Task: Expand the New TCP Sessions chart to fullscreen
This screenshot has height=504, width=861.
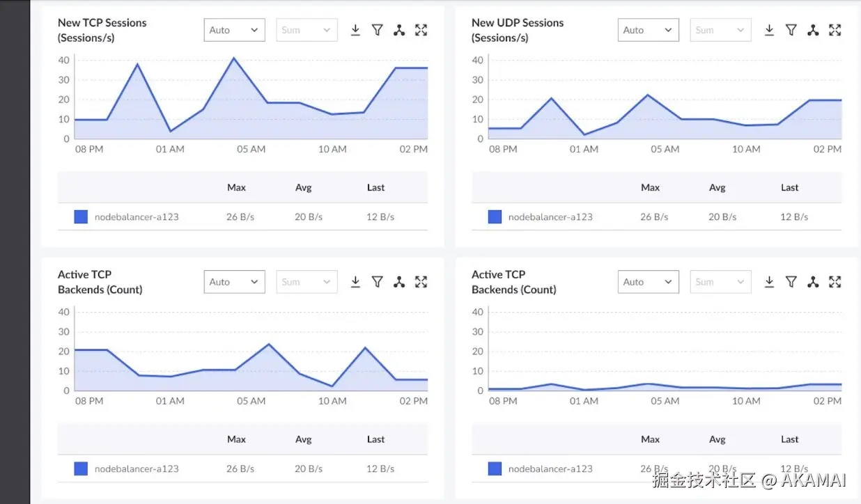Action: point(421,30)
